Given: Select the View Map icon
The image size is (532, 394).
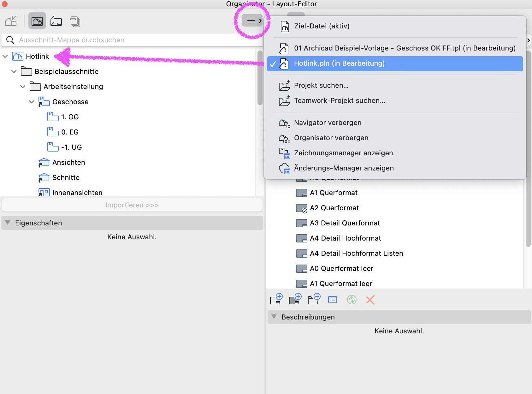Looking at the screenshot, I should click(37, 21).
